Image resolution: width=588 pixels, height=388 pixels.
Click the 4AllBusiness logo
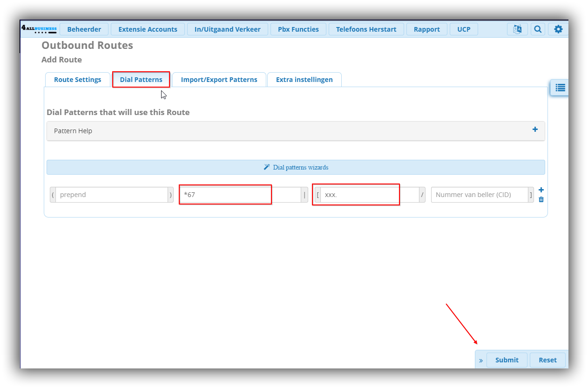click(39, 29)
